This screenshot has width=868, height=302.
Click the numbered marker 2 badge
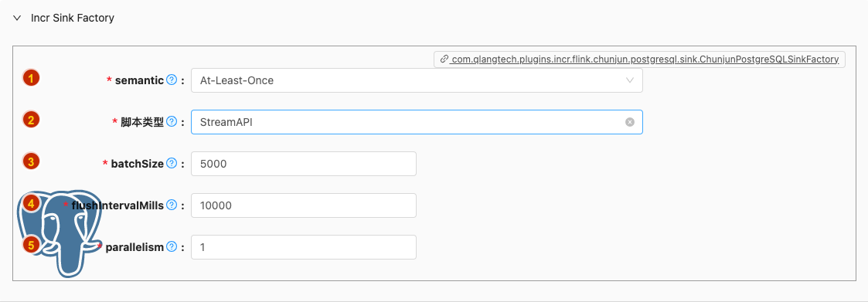(x=31, y=120)
